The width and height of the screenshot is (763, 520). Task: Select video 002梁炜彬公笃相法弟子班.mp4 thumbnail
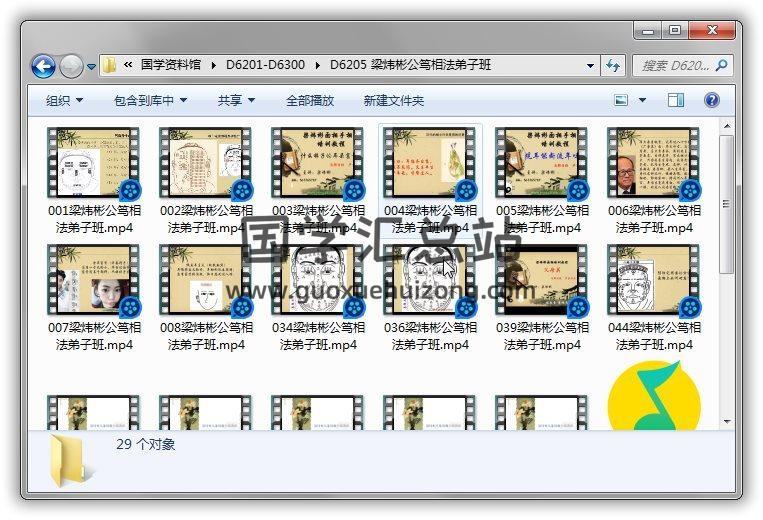pyautogui.click(x=205, y=162)
